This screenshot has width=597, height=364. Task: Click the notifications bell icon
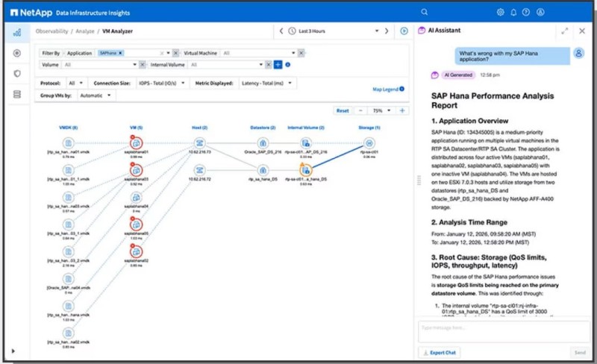click(513, 12)
